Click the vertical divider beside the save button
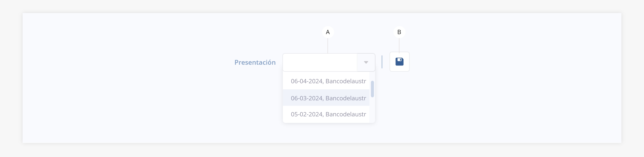Screen dimensions: 644x157 click(382, 62)
